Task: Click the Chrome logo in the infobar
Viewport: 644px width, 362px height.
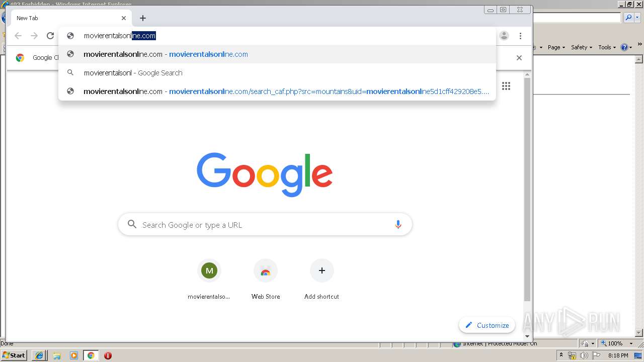Action: [20, 58]
